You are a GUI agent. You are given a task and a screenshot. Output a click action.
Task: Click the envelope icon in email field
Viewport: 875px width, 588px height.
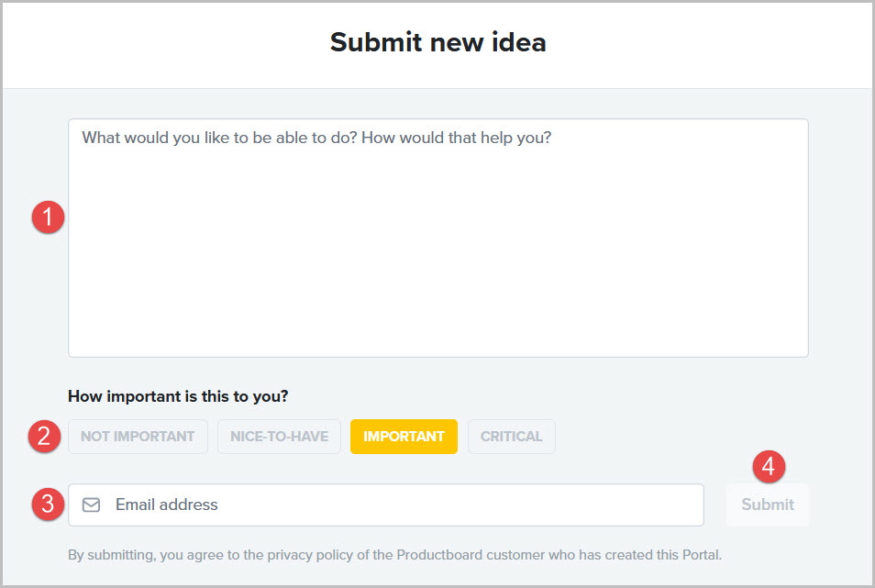91,505
